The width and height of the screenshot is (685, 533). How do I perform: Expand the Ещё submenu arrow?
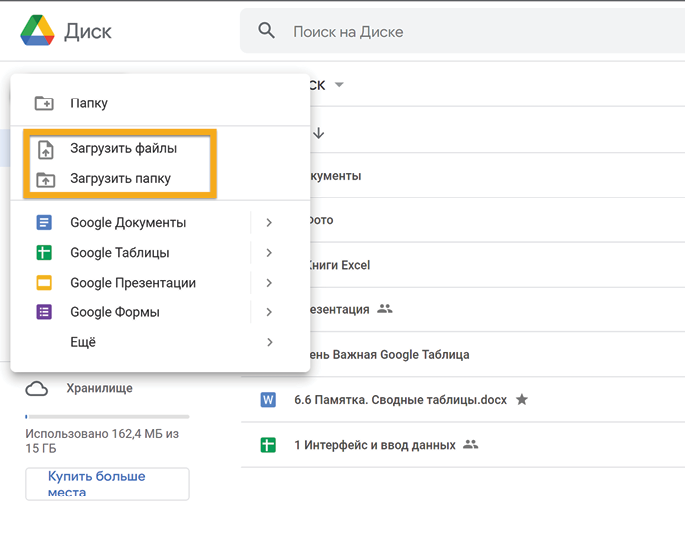(269, 342)
